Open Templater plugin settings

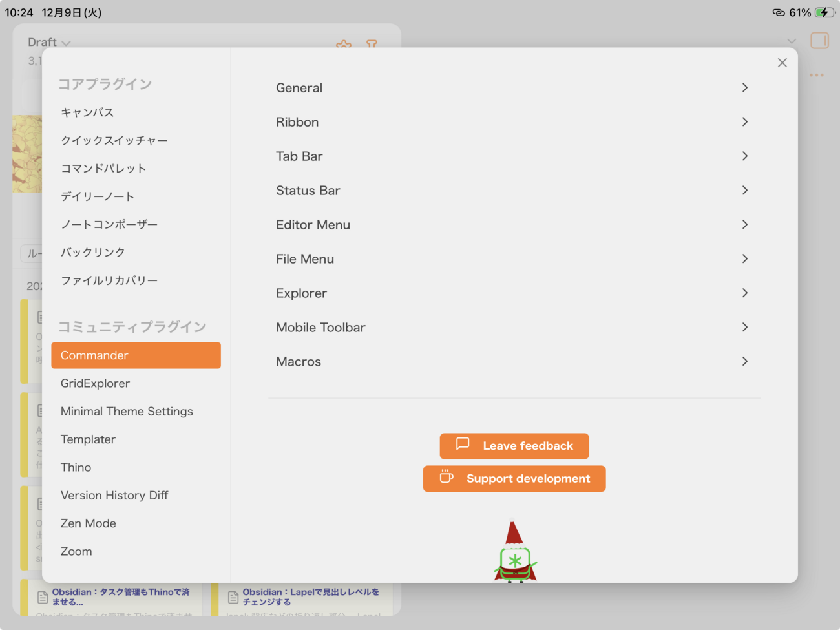(x=136, y=439)
